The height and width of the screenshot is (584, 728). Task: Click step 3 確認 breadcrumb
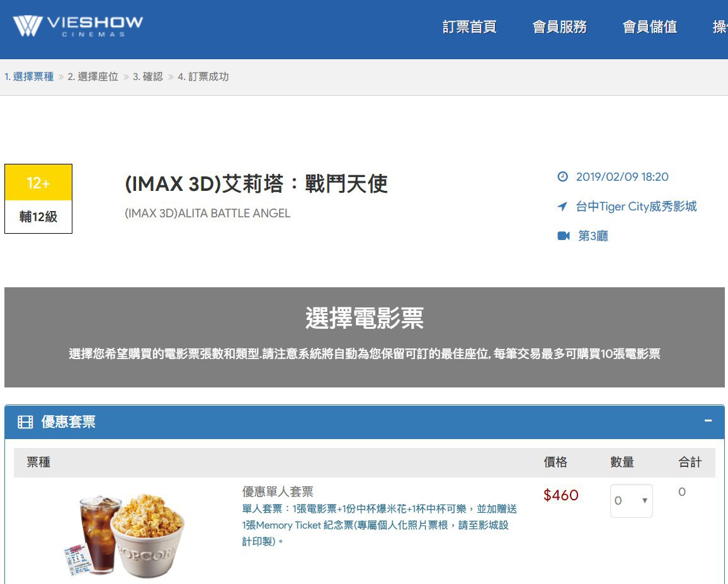point(147,77)
